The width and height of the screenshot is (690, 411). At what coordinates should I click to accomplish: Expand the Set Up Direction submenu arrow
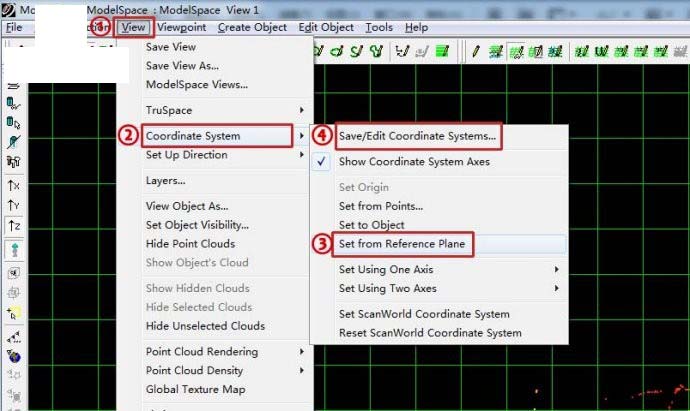point(302,154)
